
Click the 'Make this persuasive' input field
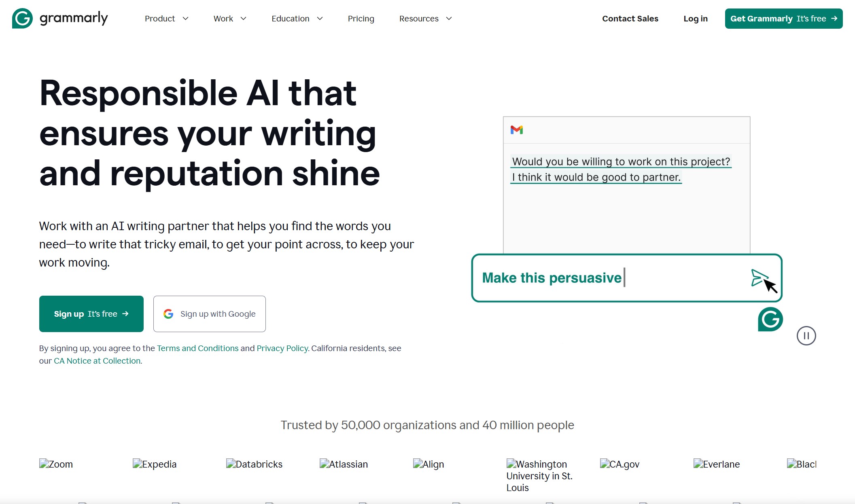point(626,278)
